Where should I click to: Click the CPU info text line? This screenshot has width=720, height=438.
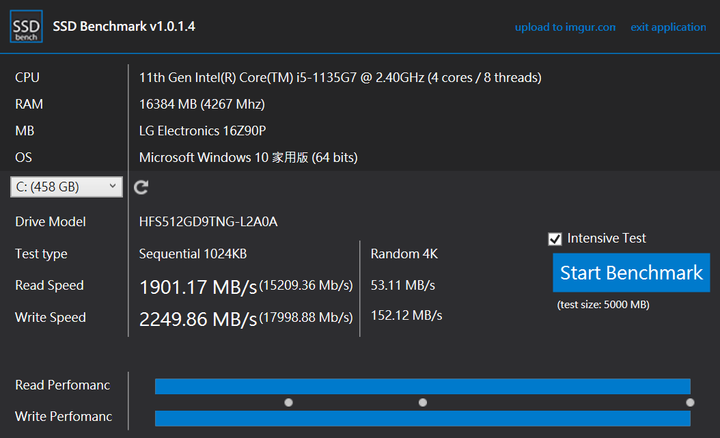340,77
